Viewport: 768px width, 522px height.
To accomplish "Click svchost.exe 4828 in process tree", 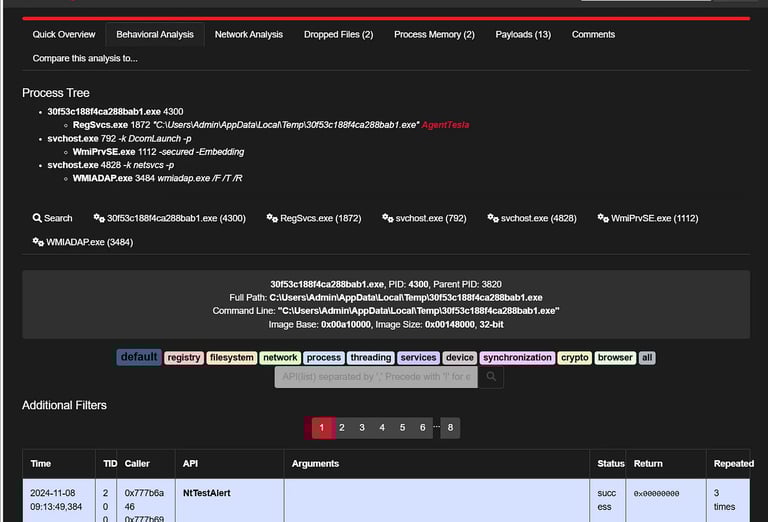I will pos(84,165).
